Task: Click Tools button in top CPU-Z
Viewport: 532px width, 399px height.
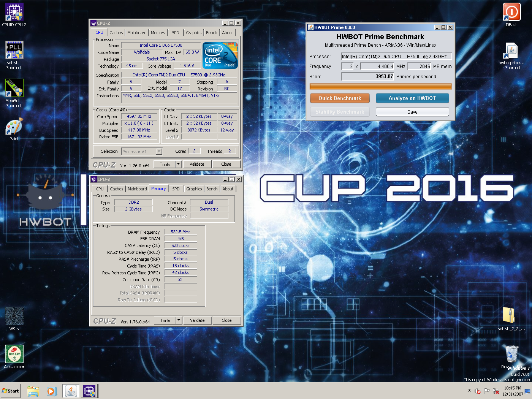Action: pyautogui.click(x=165, y=164)
